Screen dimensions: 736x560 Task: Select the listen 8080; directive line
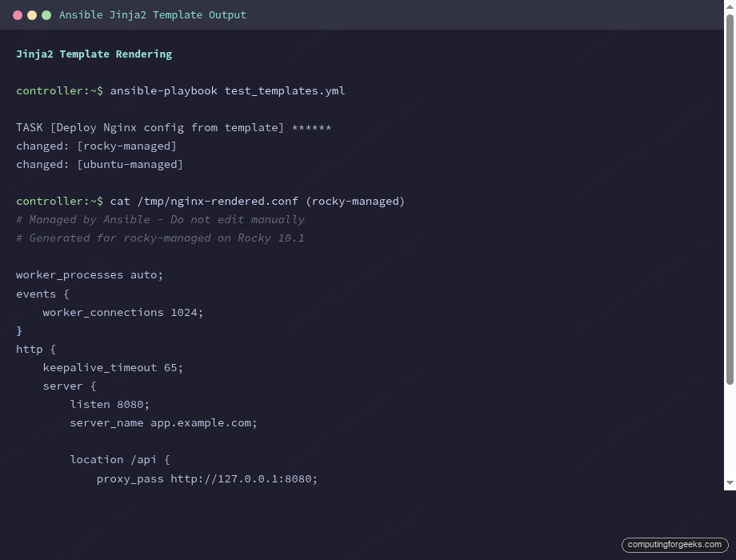coord(110,404)
